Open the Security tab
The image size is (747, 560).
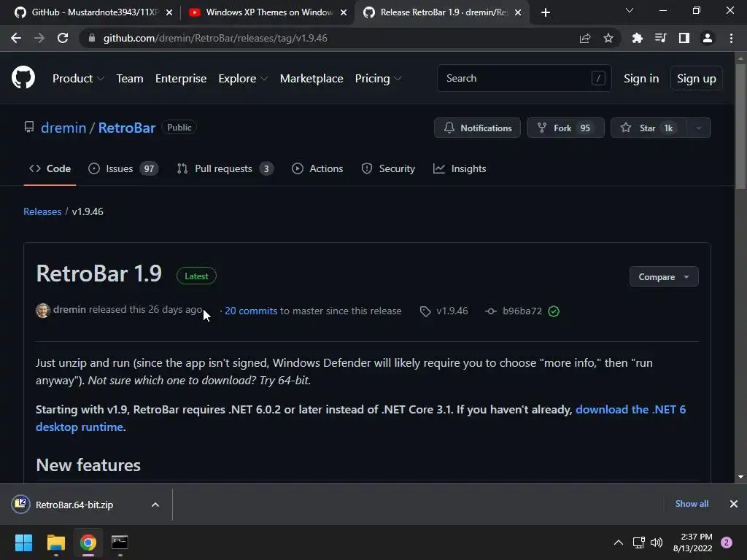[388, 168]
